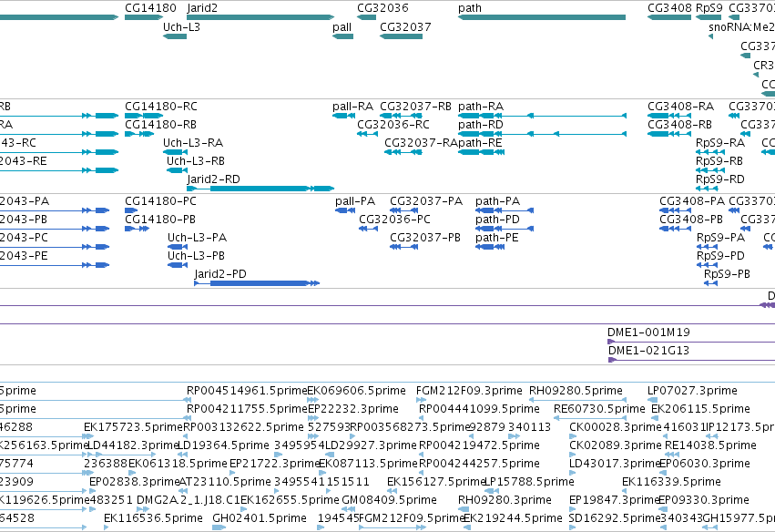
Task: Select the Jarid2 gene bar
Action: coord(260,17)
